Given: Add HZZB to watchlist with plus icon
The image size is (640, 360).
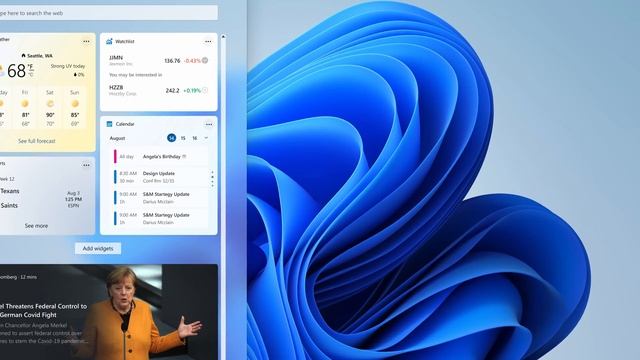Looking at the screenshot, I should (x=205, y=90).
